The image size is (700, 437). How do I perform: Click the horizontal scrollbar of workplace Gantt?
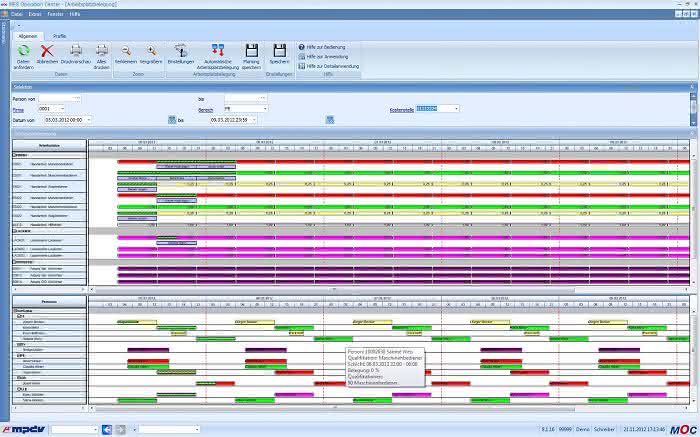coord(335,290)
